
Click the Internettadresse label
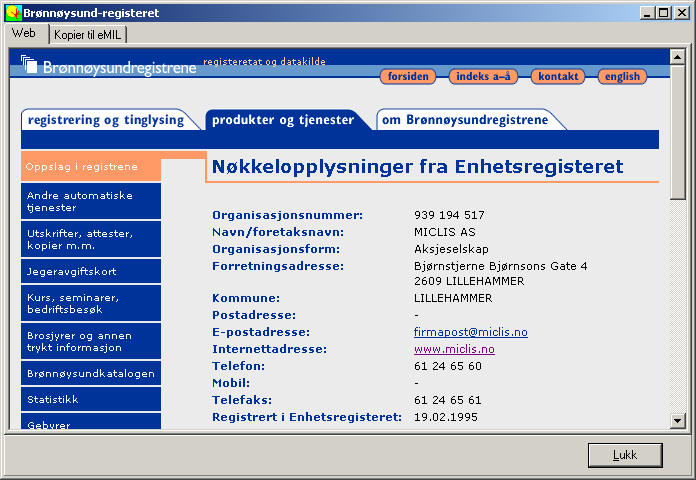[269, 349]
